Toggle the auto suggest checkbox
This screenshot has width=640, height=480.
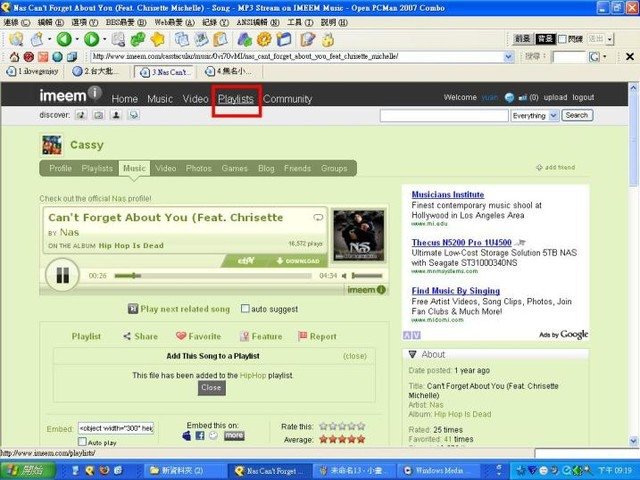point(245,309)
